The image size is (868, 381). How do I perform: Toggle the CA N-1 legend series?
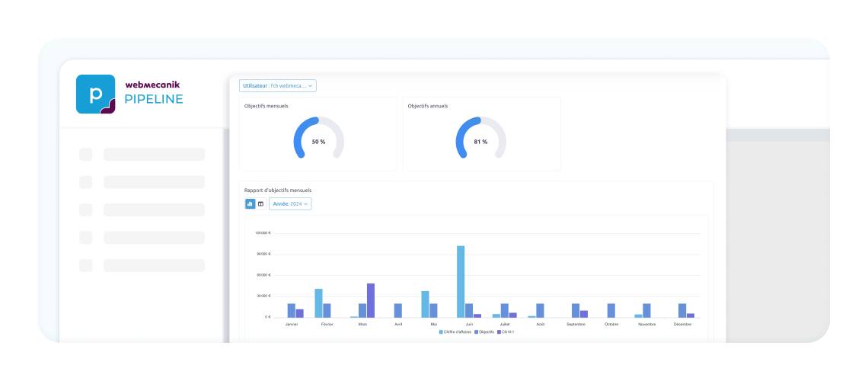506,331
